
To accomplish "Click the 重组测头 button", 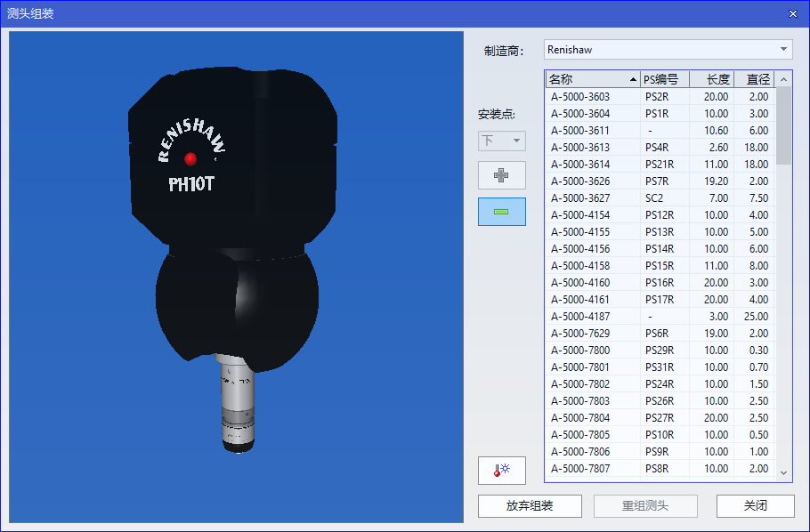I will (x=645, y=505).
